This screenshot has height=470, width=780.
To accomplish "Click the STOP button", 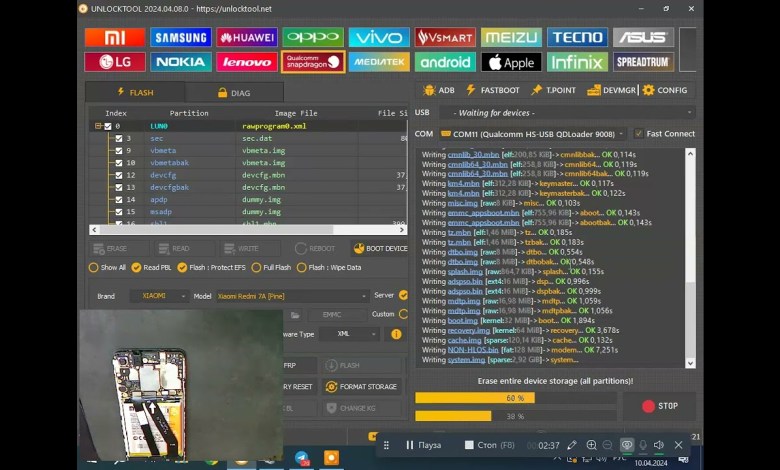I will point(660,406).
